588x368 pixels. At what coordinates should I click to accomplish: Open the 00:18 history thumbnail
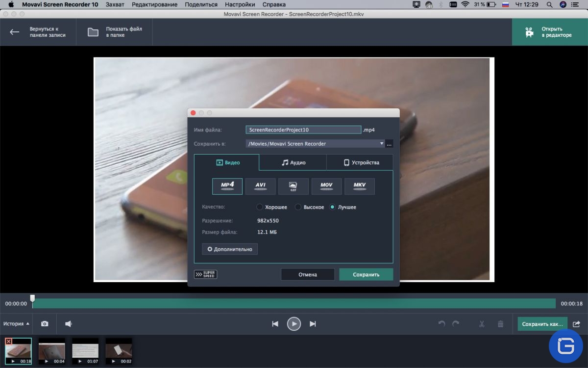(18, 351)
